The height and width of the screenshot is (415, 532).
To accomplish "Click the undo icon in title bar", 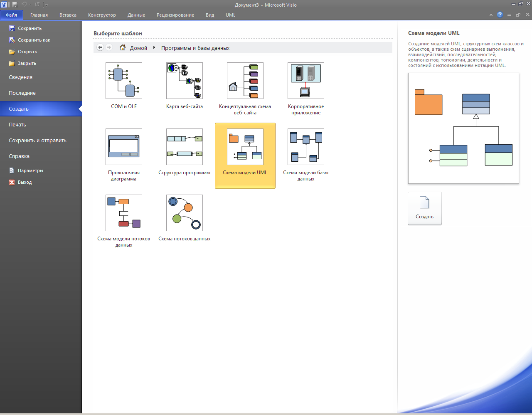I will click(x=24, y=5).
